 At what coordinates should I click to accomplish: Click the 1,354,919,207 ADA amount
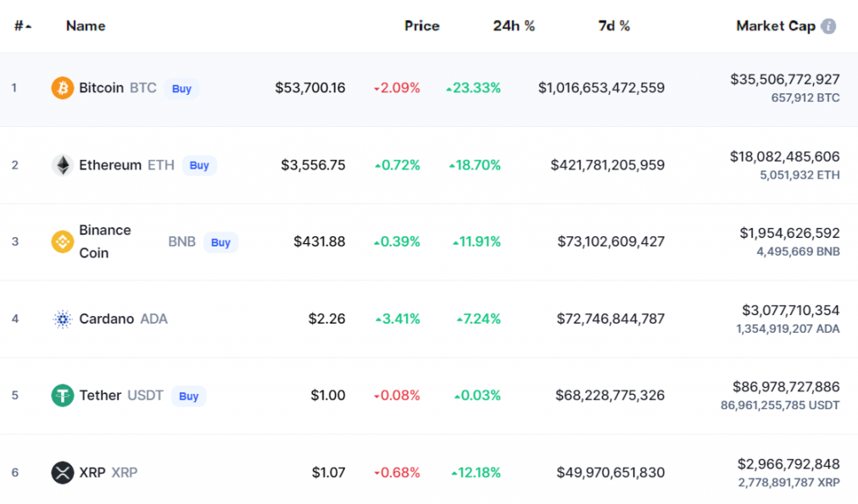click(x=788, y=329)
